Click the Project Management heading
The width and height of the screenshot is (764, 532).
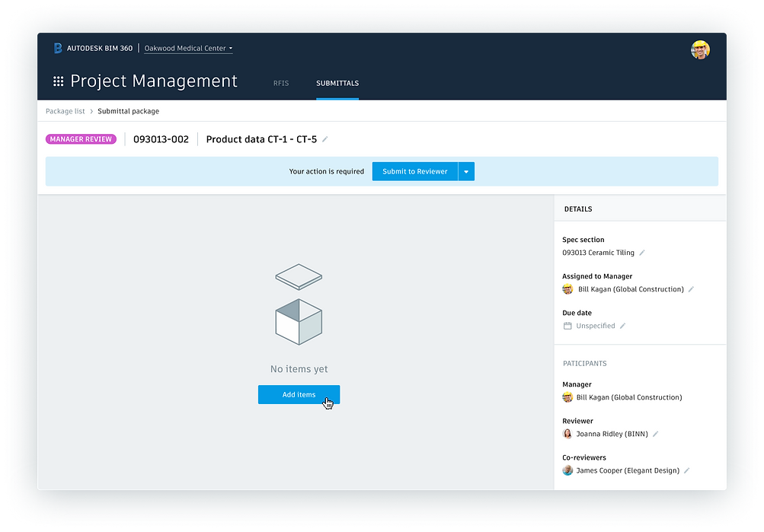[154, 81]
